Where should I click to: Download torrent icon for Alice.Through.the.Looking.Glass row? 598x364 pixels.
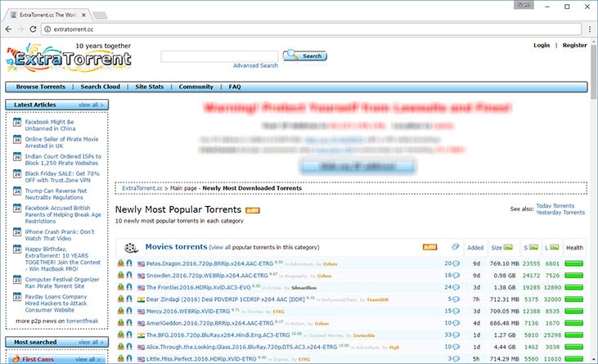tap(121, 347)
